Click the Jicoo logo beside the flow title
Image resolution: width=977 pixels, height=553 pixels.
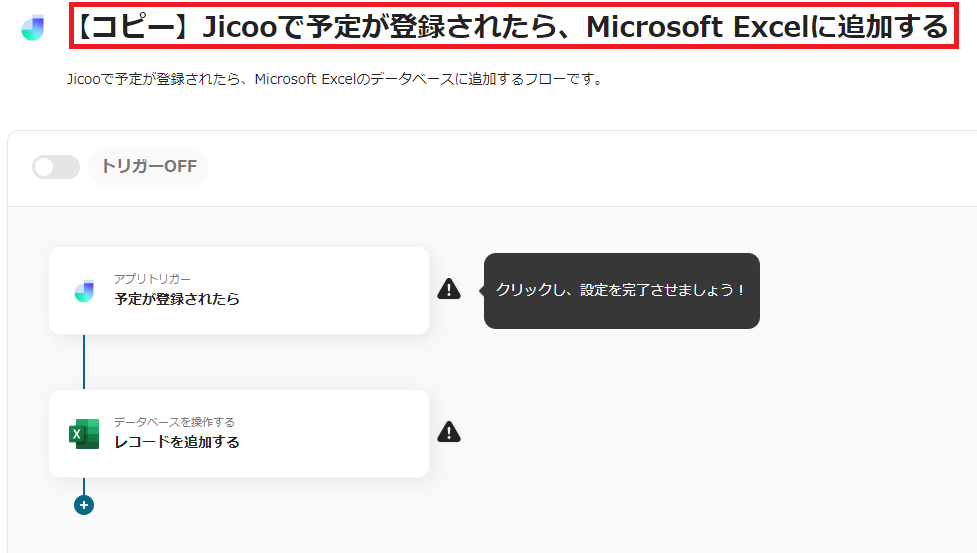point(32,28)
